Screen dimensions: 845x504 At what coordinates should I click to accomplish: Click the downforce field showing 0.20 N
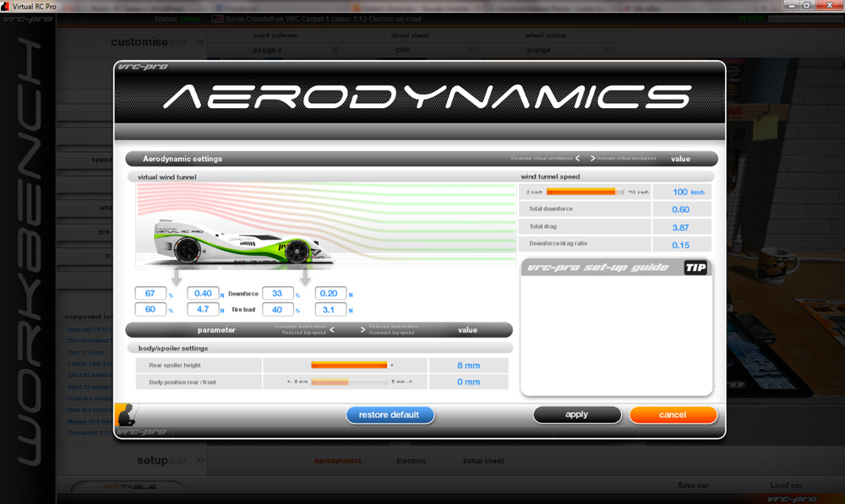[330, 294]
